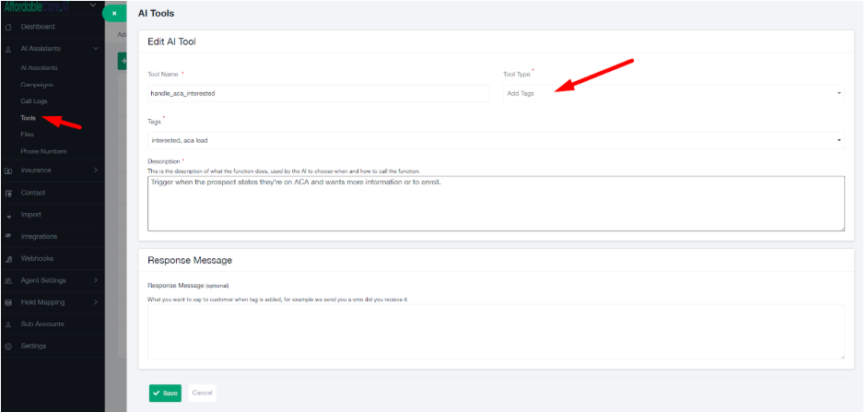This screenshot has height=412, width=868.
Task: Click the Settings gear icon in sidebar
Action: point(8,347)
